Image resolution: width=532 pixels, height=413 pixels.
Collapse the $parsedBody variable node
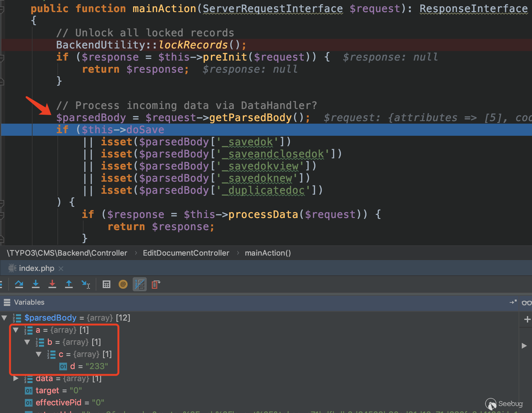[x=4, y=318]
